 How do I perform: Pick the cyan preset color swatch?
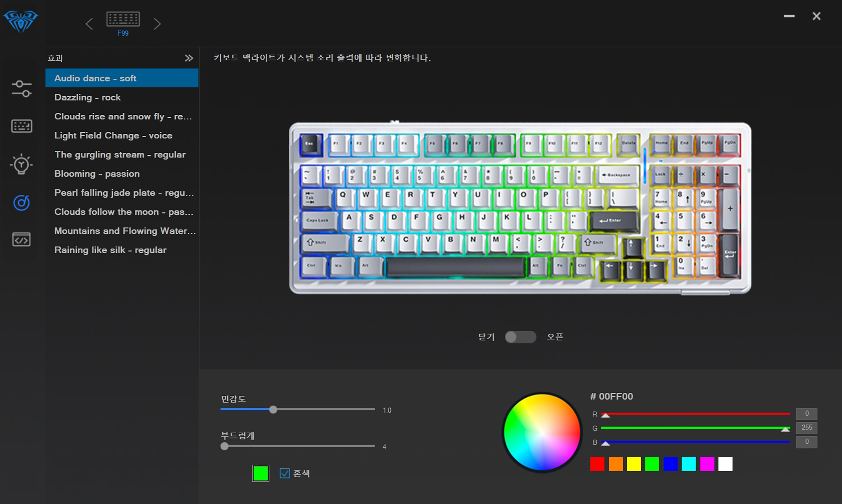(688, 464)
